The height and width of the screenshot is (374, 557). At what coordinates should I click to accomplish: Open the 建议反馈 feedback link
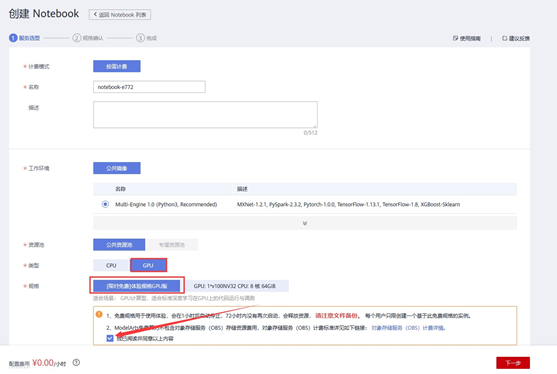click(516, 38)
